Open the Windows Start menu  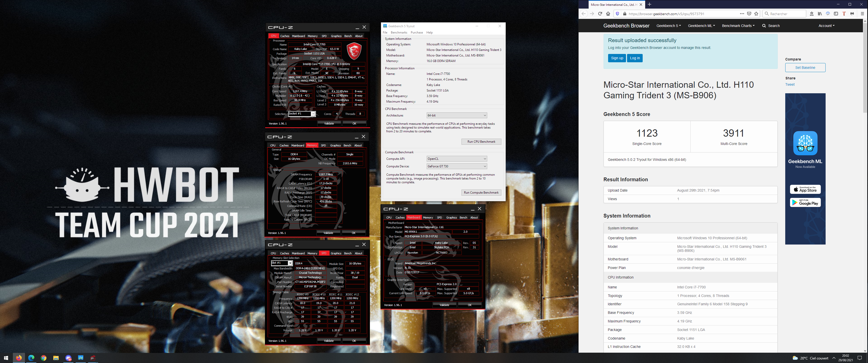click(x=6, y=358)
